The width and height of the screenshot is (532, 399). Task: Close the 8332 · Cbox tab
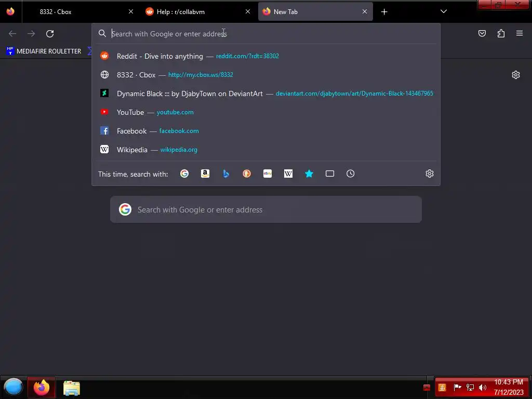pyautogui.click(x=130, y=11)
